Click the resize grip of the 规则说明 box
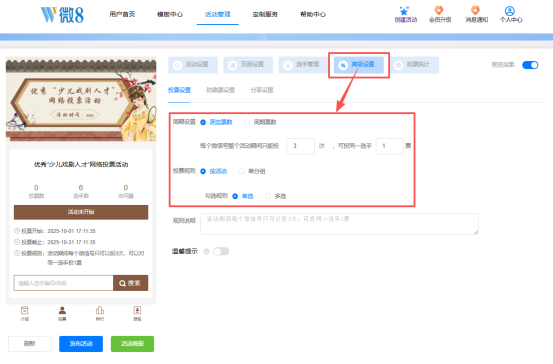 click(476, 232)
